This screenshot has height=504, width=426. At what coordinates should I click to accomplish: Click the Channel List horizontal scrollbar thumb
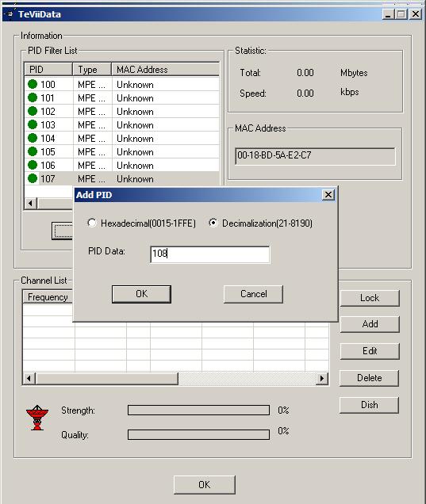107,378
